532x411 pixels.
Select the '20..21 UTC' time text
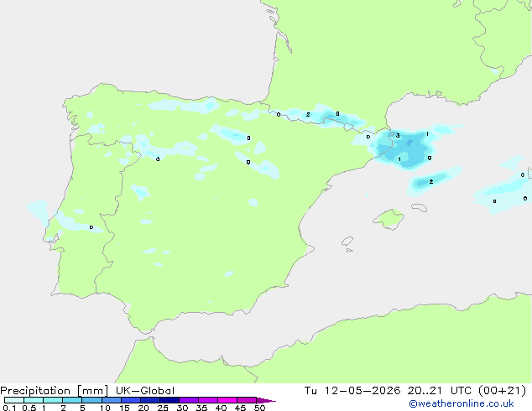[440, 391]
